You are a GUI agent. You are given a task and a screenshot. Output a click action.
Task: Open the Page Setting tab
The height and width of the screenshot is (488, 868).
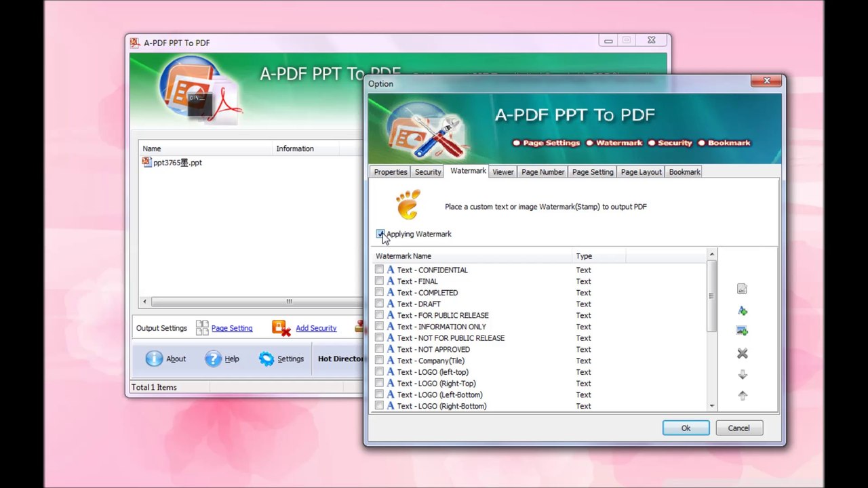click(x=593, y=172)
